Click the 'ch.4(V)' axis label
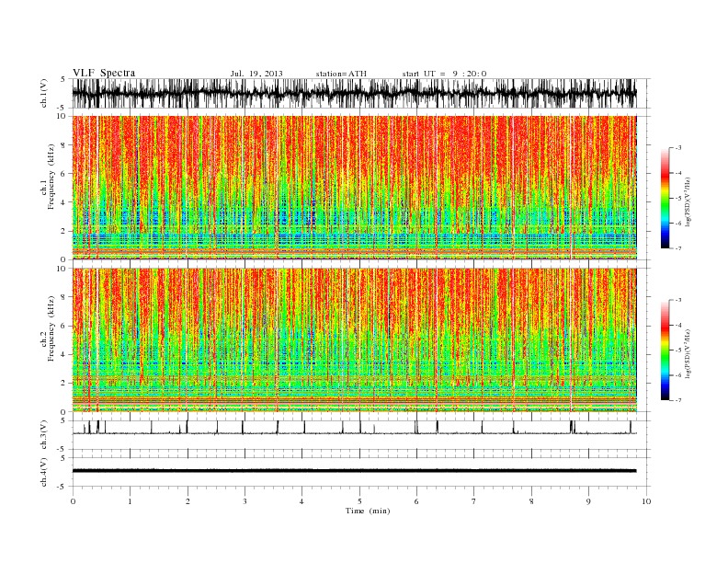 coord(44,472)
